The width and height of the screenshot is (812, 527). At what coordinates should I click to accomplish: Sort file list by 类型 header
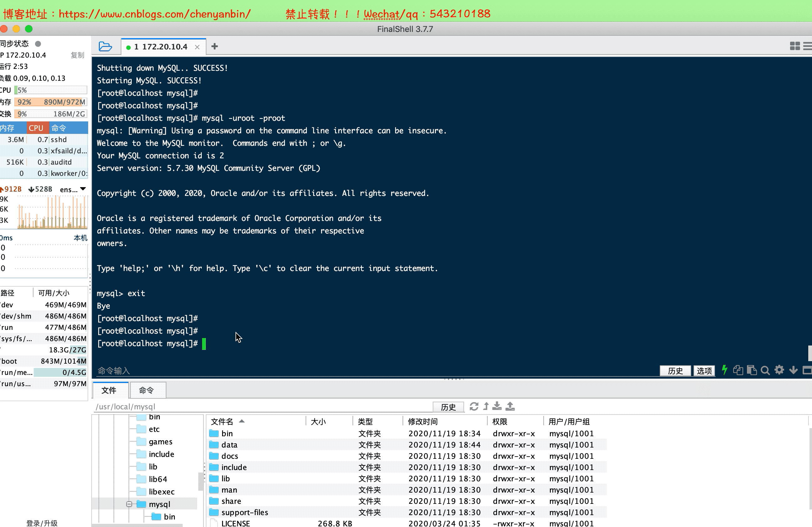pos(378,421)
